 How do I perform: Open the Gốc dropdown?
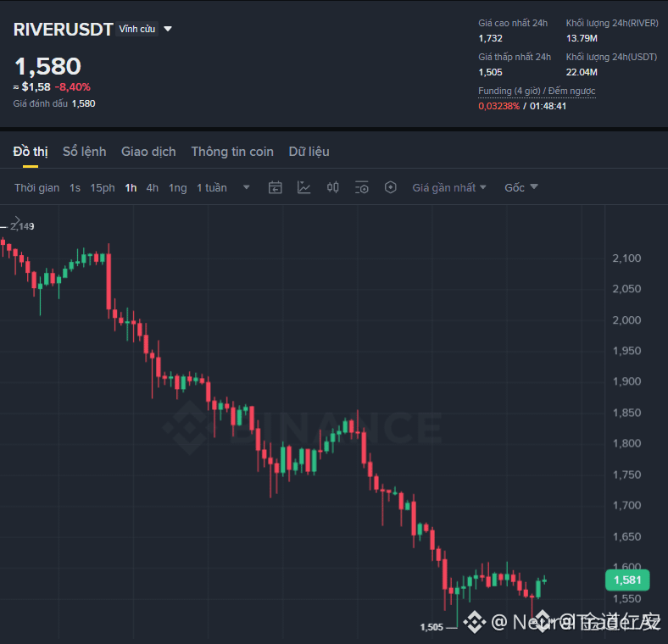tap(521, 188)
